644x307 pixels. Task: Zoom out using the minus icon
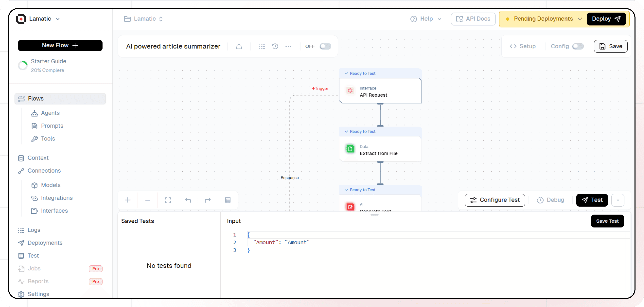[x=148, y=200]
